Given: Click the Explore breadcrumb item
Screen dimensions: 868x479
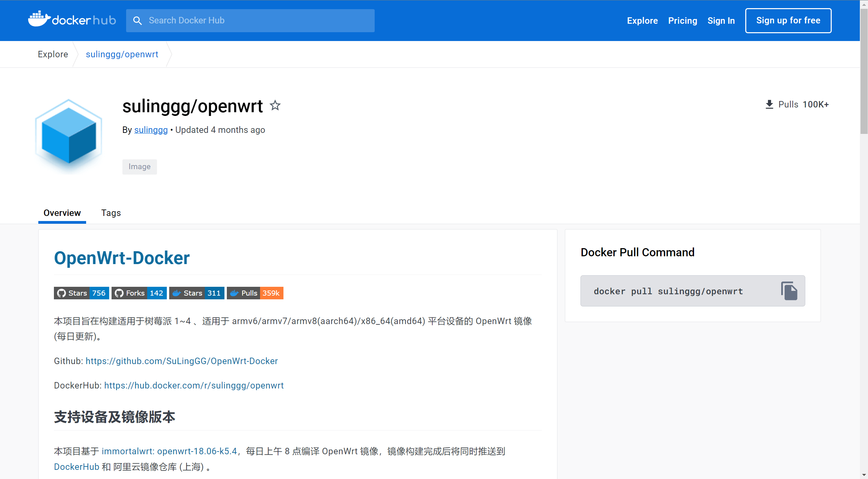Looking at the screenshot, I should [x=53, y=54].
